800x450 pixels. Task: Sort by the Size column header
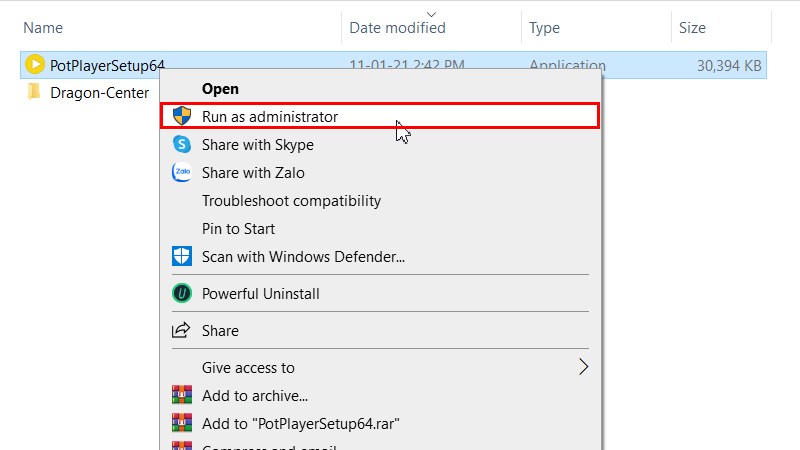click(692, 28)
